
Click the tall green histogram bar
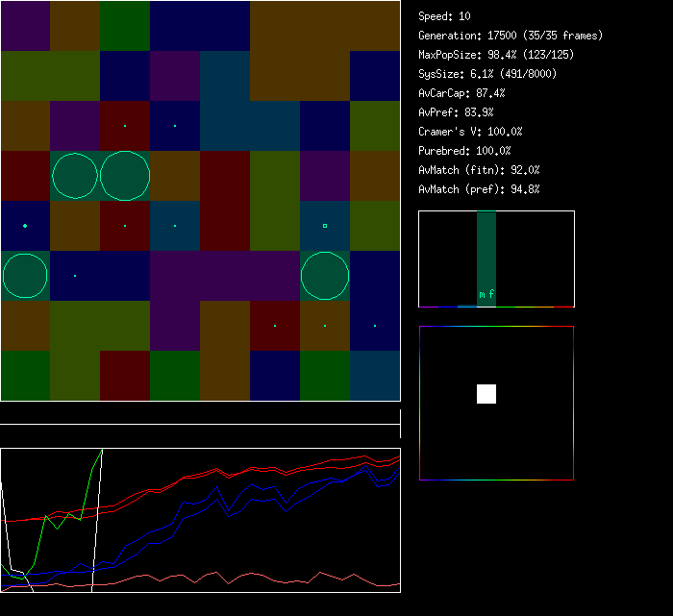486,250
